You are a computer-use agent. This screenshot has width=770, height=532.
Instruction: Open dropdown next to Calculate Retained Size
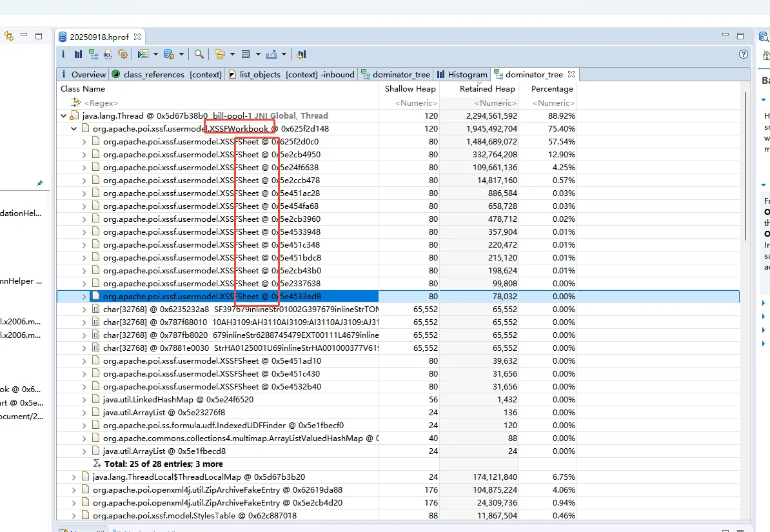click(x=258, y=54)
